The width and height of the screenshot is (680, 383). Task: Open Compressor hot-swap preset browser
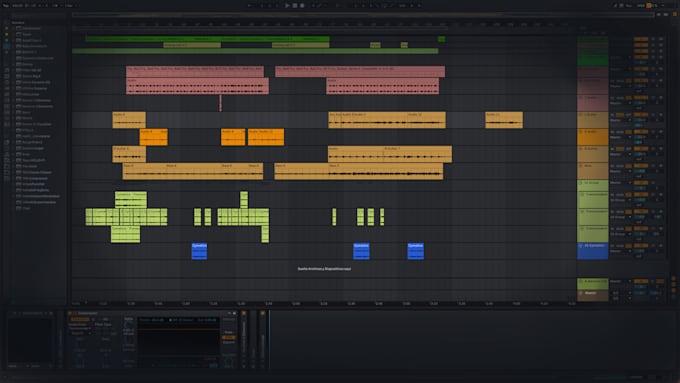229,313
